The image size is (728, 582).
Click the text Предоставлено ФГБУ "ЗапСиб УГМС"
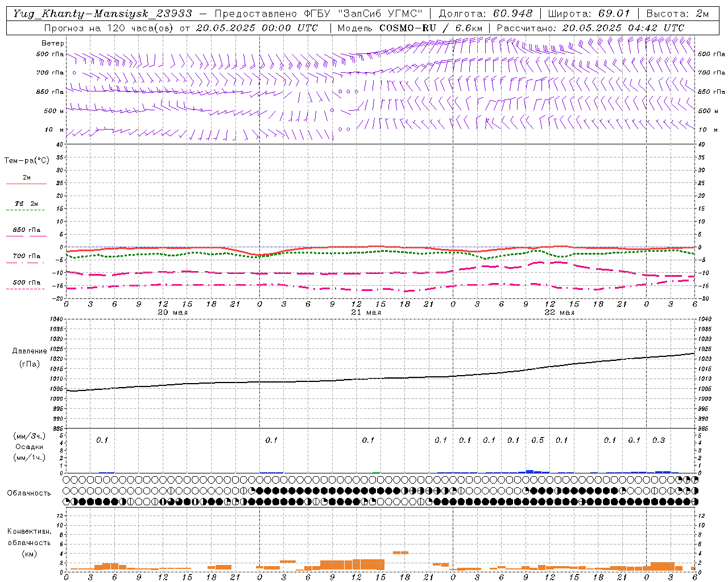[318, 14]
